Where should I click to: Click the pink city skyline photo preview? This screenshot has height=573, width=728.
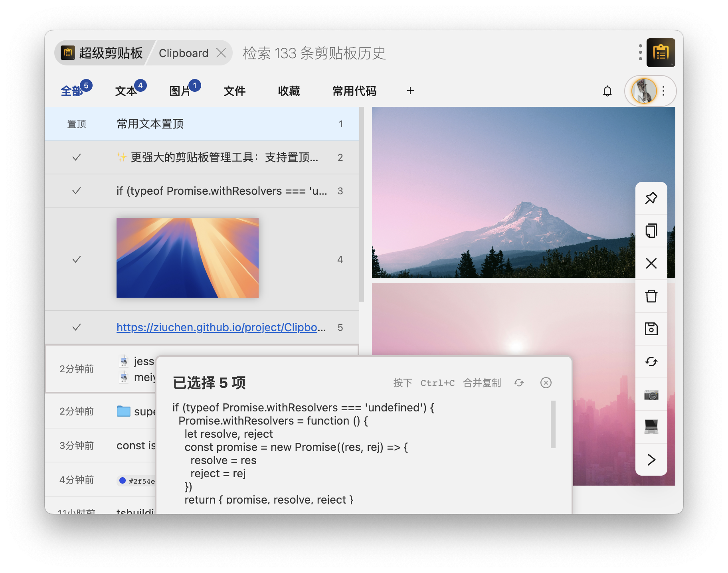click(x=523, y=319)
